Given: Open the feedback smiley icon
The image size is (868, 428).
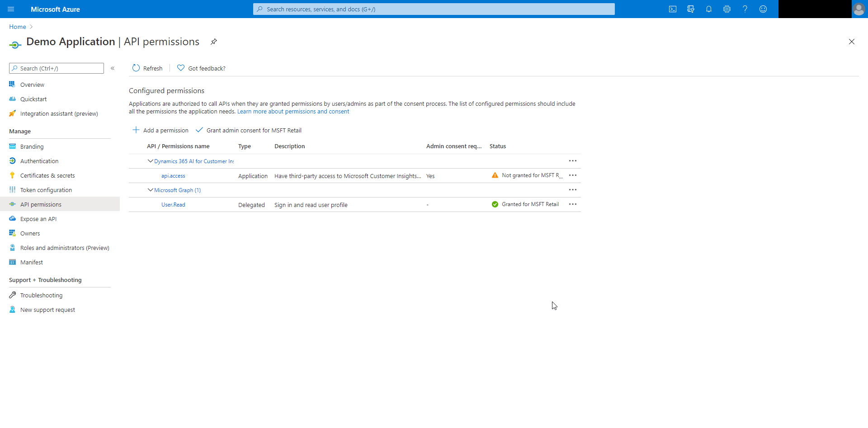Looking at the screenshot, I should coord(763,9).
